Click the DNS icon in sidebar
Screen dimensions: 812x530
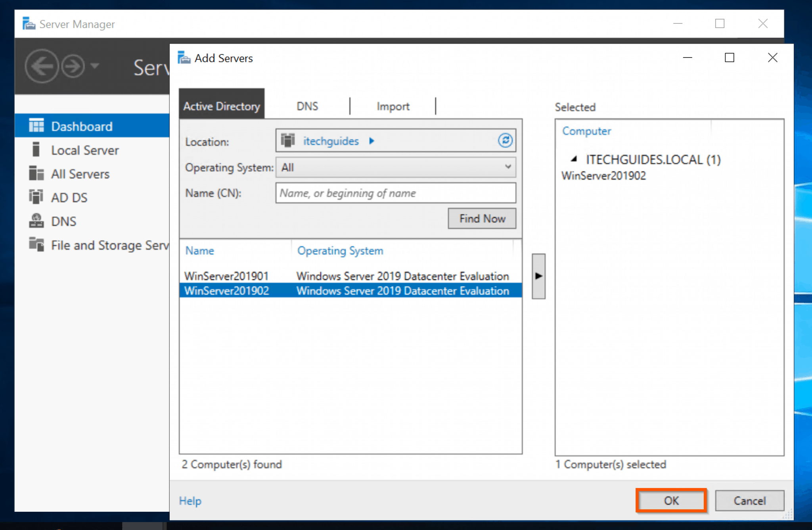(36, 221)
